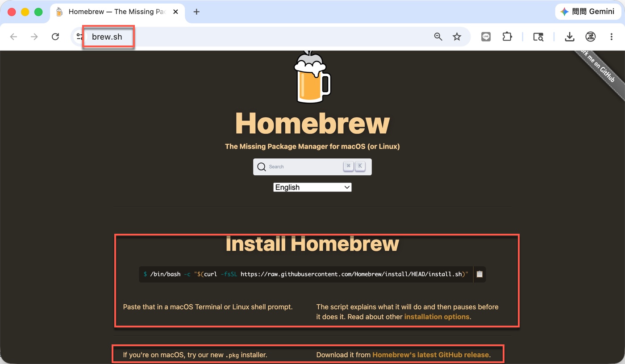
Task: Open the Downloads toolbar icon
Action: click(x=569, y=37)
